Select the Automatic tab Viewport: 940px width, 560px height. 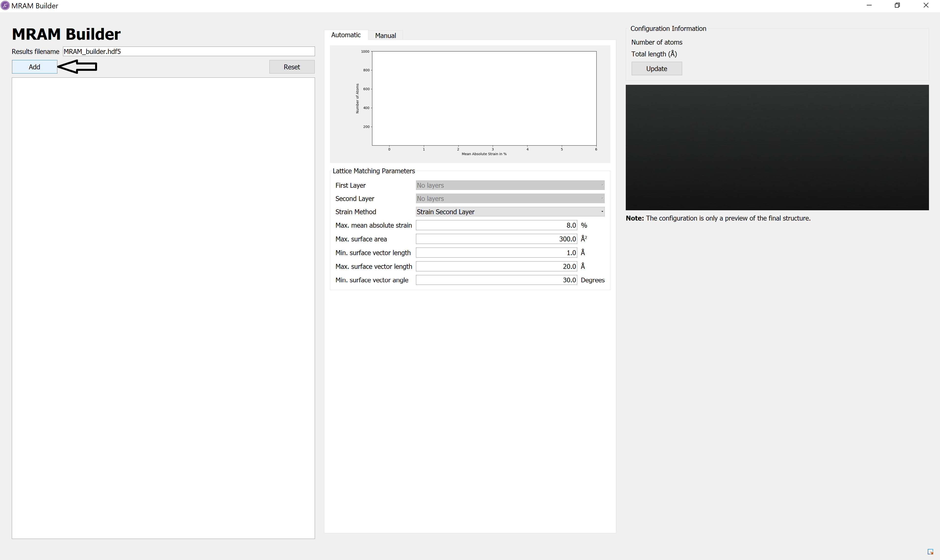(x=346, y=35)
